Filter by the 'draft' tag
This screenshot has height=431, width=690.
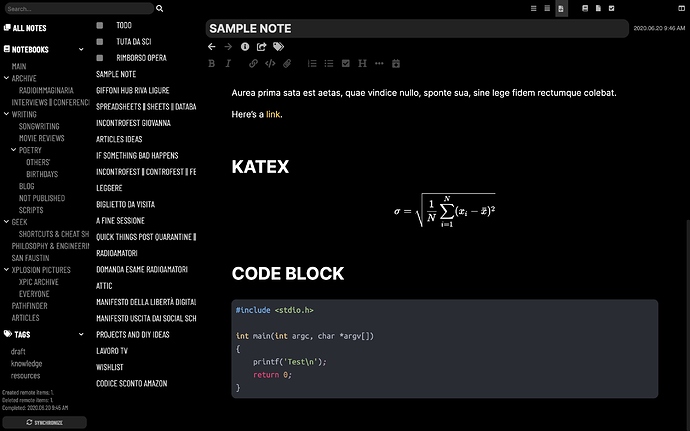18,352
